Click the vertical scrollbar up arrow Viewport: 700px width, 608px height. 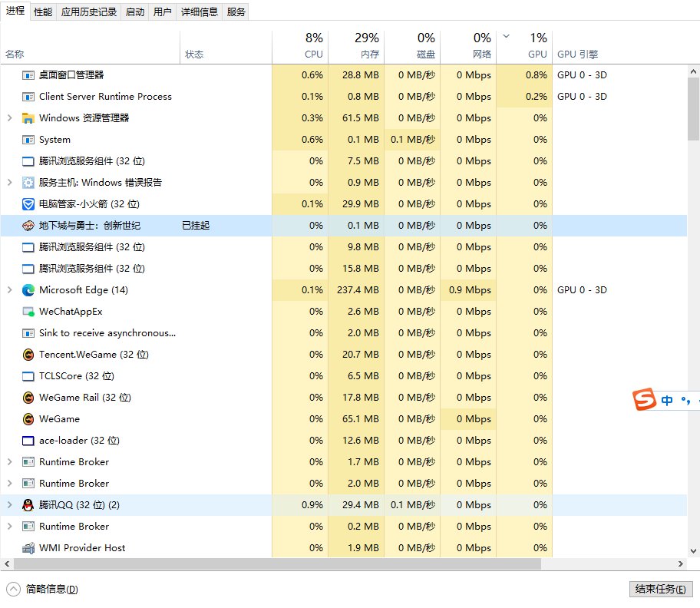(693, 71)
